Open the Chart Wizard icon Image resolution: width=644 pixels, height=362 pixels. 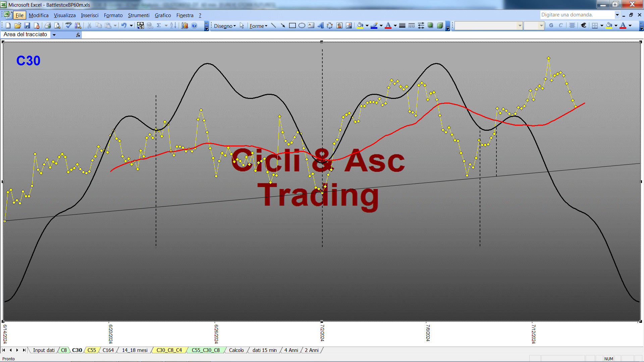click(185, 25)
